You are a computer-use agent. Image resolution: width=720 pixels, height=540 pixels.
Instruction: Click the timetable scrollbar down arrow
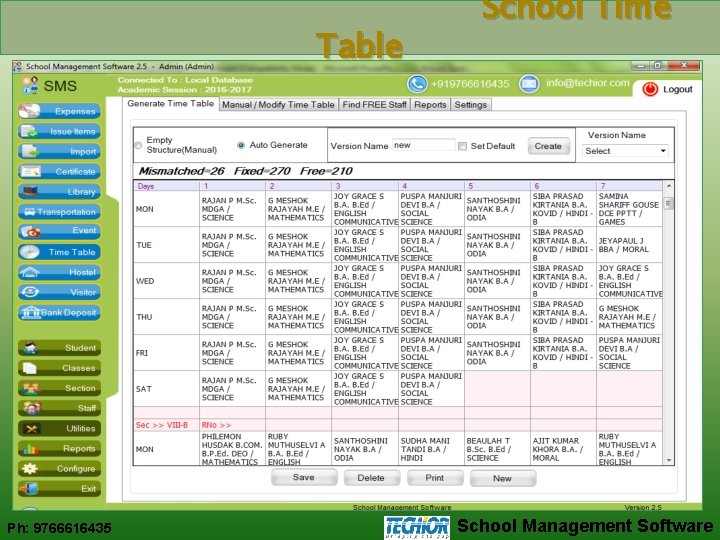(x=669, y=460)
